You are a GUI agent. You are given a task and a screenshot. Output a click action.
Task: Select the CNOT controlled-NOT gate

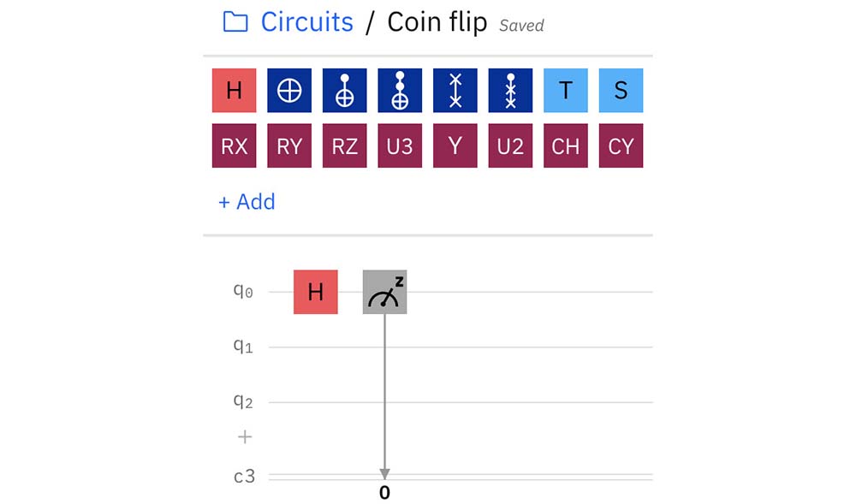(x=344, y=91)
